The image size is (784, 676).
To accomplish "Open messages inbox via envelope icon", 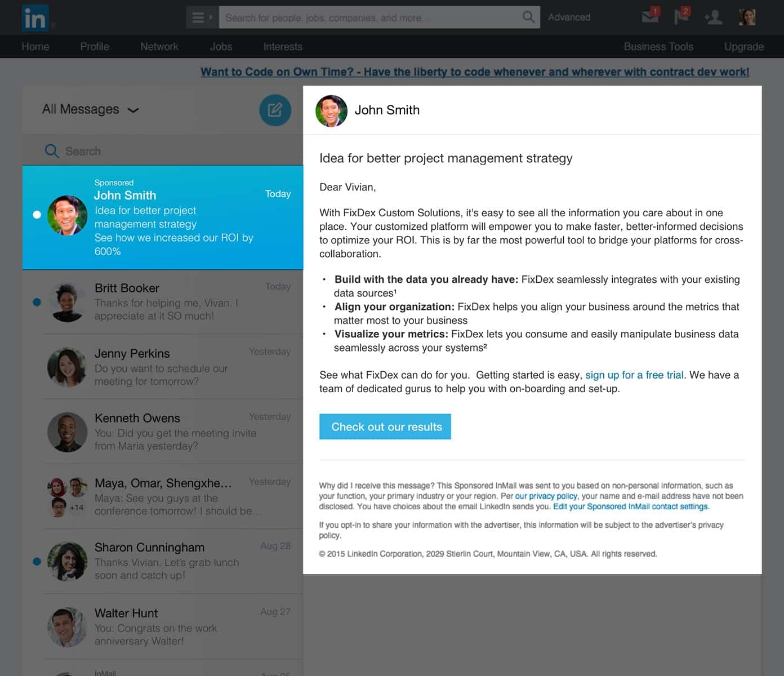I will 649,17.
